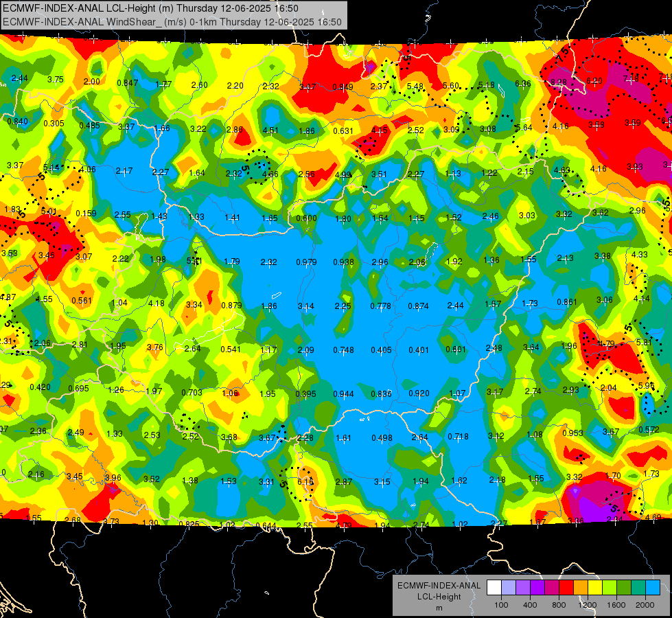Click the grid value '0.541'

pos(231,349)
